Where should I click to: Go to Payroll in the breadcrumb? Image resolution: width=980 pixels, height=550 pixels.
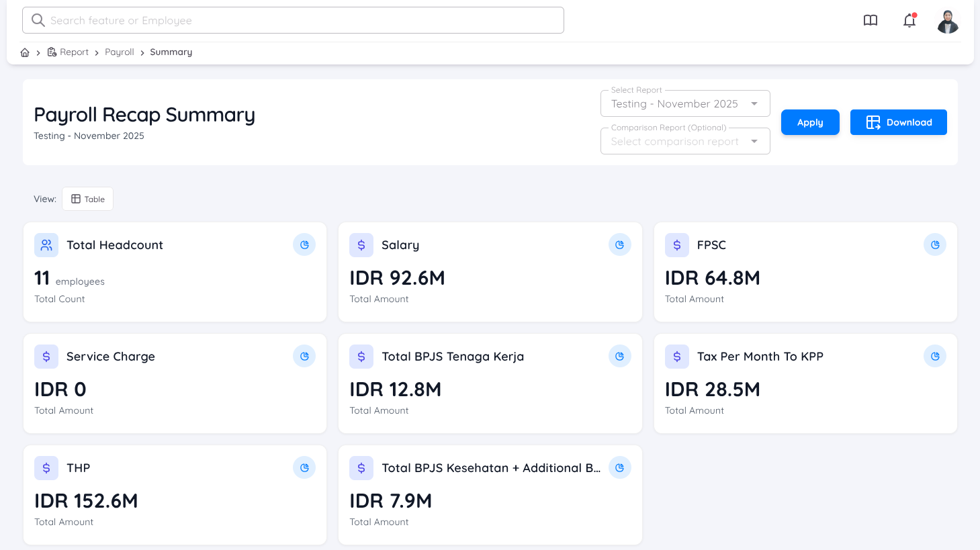coord(119,52)
